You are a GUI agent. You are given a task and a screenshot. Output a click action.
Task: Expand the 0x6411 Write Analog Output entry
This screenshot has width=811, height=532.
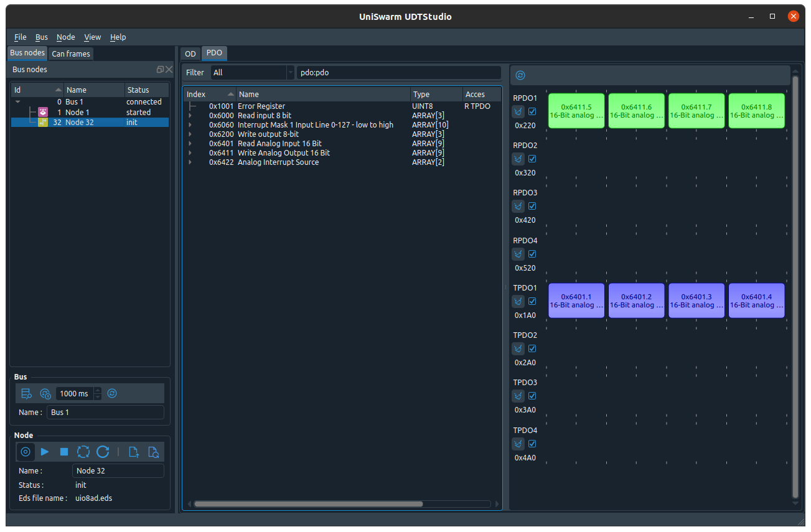click(x=190, y=153)
